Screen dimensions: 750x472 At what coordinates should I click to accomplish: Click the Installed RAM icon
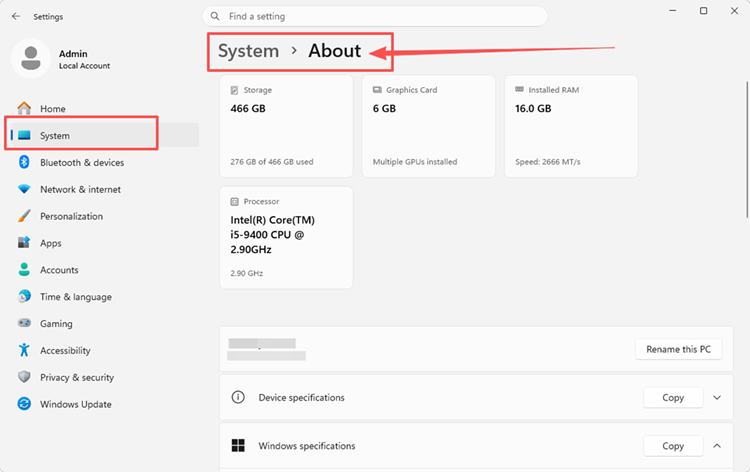coord(519,89)
